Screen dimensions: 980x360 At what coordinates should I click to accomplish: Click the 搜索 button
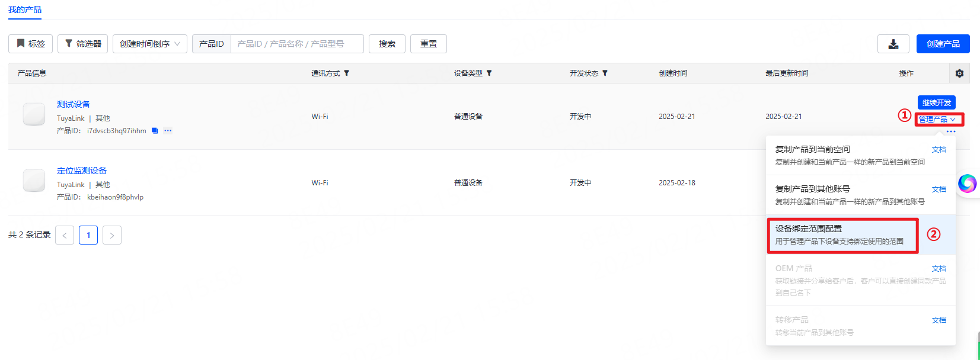(387, 44)
